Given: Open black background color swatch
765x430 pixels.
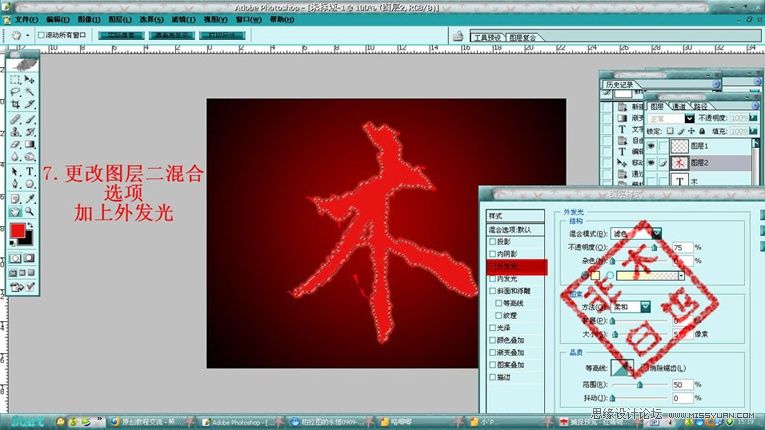Looking at the screenshot, I should [27, 240].
